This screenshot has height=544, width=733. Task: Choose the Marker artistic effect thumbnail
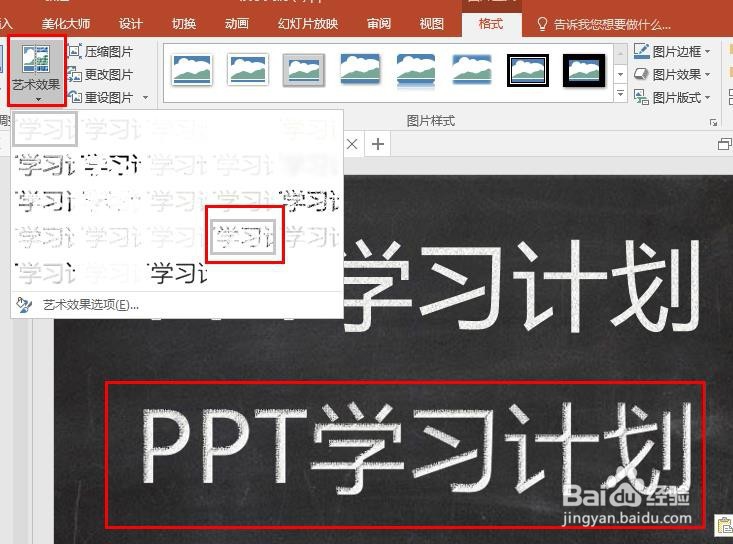[111, 129]
